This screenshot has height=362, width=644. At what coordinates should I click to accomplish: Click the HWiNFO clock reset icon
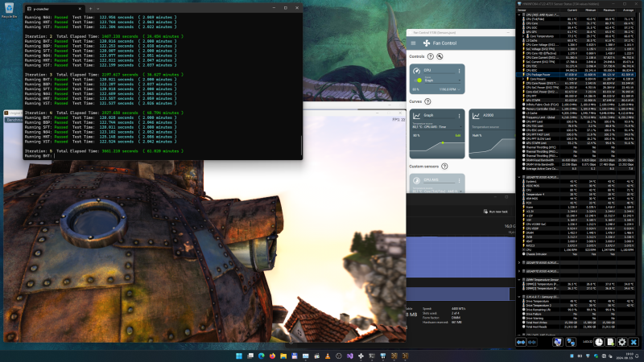point(599,342)
